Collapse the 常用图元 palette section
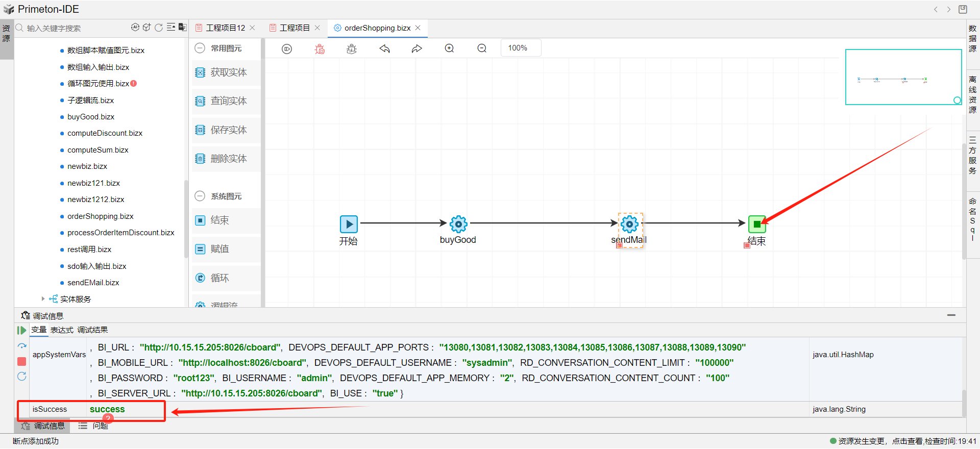 [200, 48]
